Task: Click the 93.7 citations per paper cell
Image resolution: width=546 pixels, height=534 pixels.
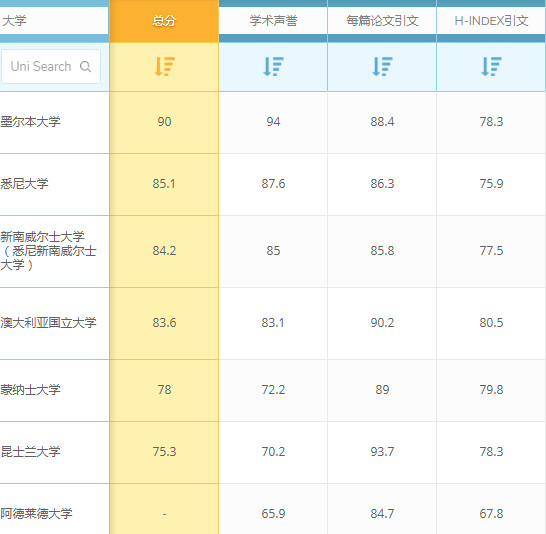Action: point(382,452)
